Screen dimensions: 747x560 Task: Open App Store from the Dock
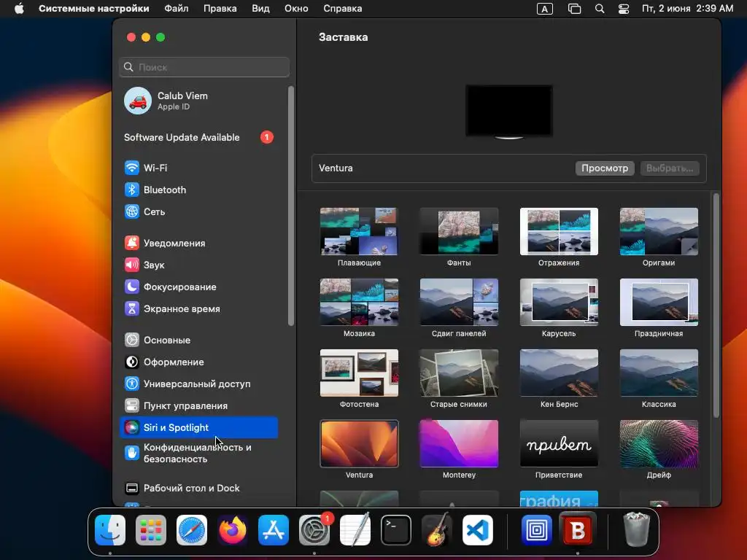click(274, 530)
